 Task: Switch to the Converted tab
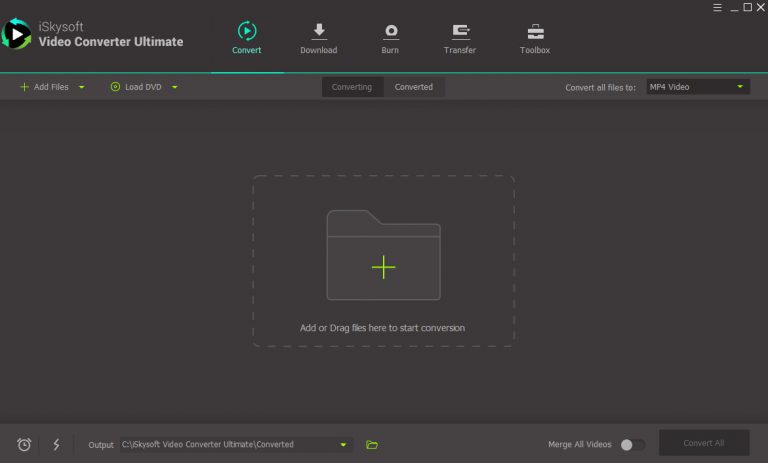(414, 87)
